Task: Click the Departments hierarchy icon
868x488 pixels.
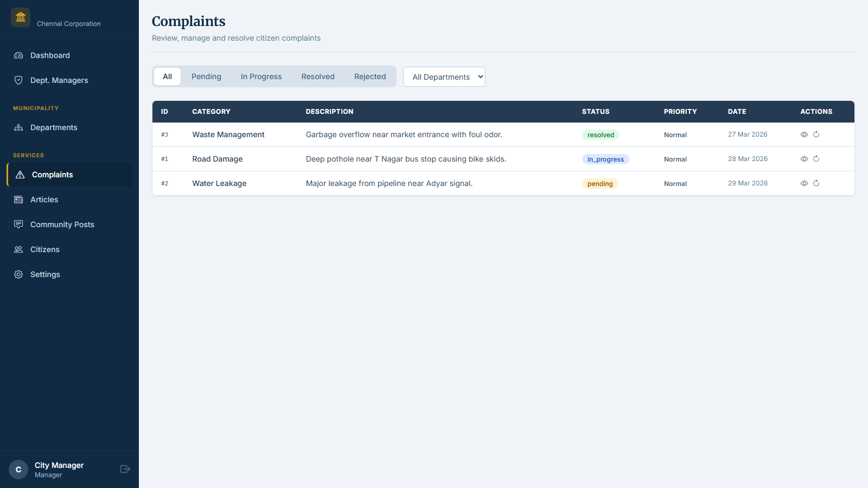Action: tap(18, 127)
